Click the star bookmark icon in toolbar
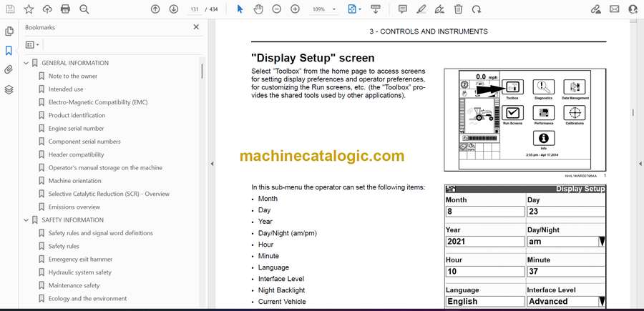Screen dimensions: 644x311 29,9
